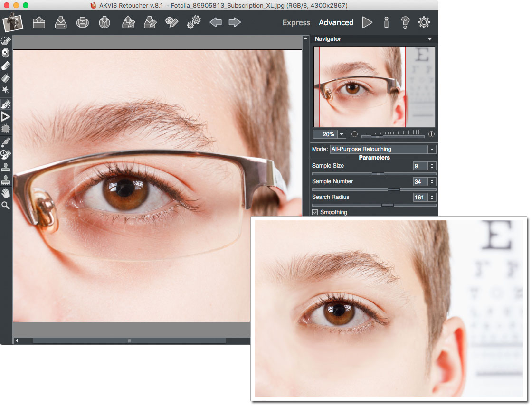The image size is (532, 406).
Task: Select the History Brush tool
Action: [x=6, y=155]
